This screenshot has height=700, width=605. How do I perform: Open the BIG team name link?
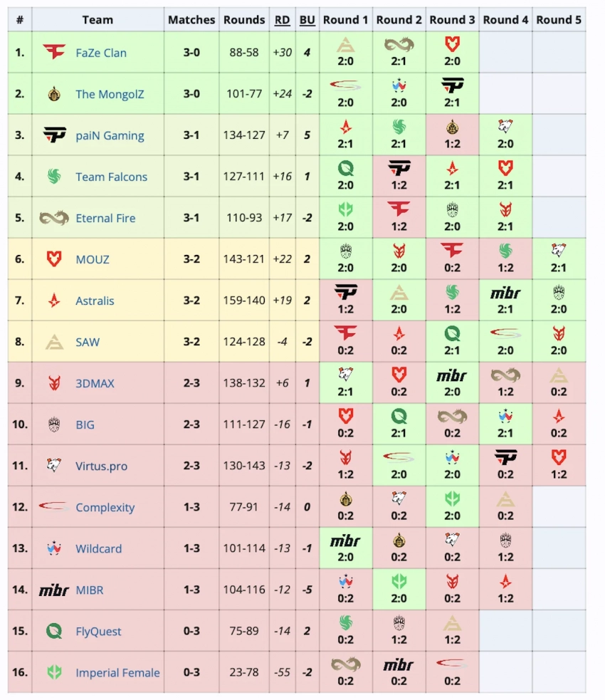tap(85, 424)
